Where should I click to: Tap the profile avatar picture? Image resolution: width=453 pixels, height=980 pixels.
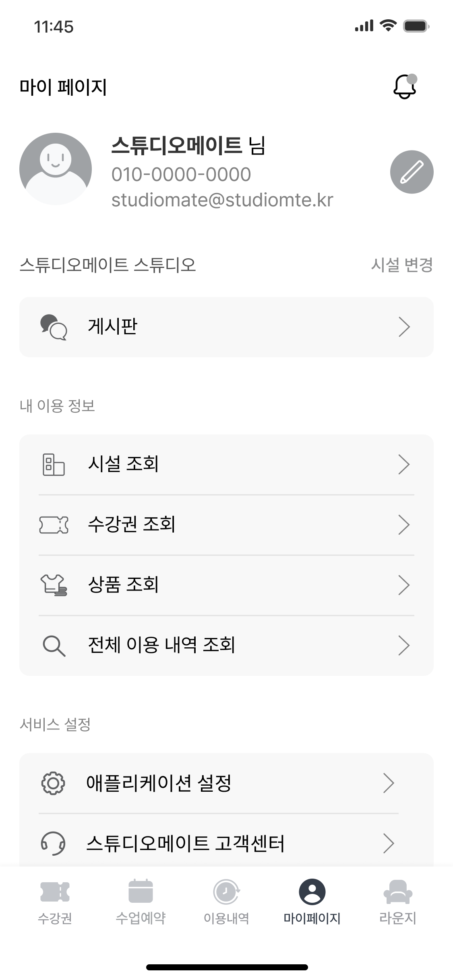56,169
